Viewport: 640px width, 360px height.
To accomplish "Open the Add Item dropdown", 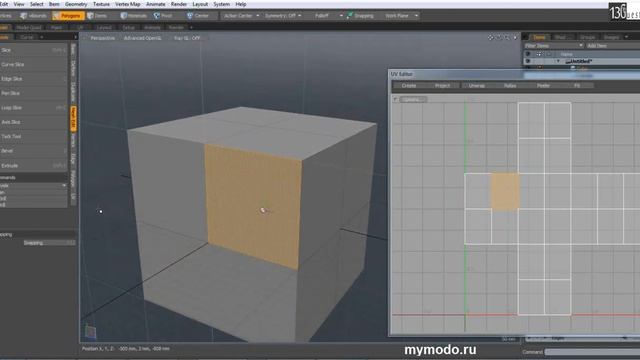I will (x=612, y=46).
